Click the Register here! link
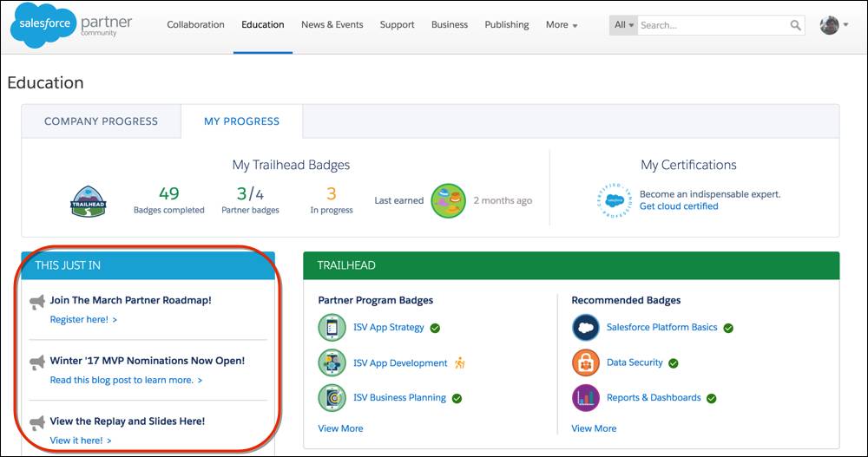The width and height of the screenshot is (868, 457). pyautogui.click(x=83, y=319)
